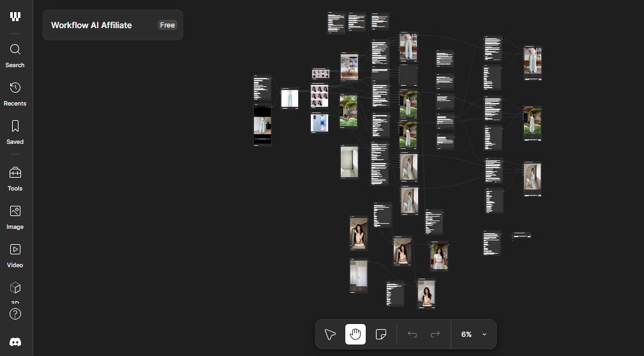Open the Recents panel
Image resolution: width=644 pixels, height=356 pixels.
(x=15, y=94)
